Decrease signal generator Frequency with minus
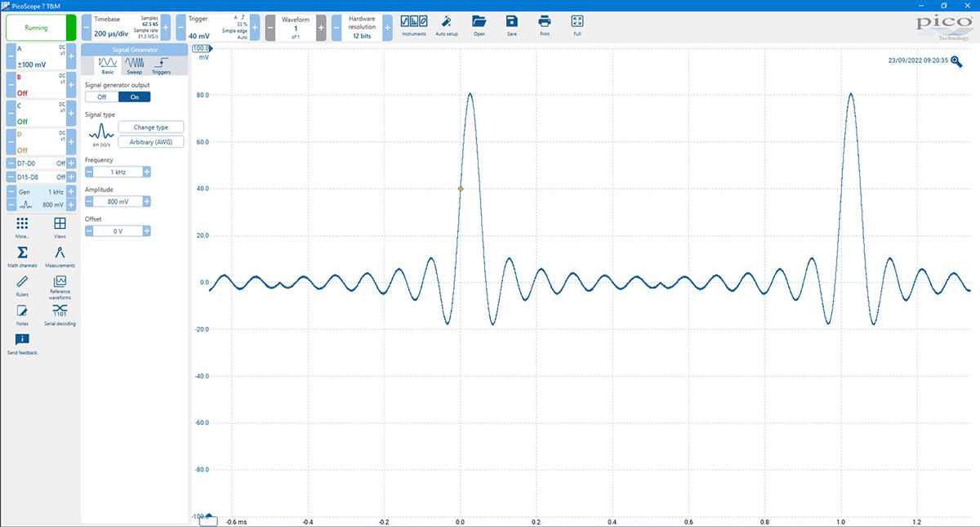The height and width of the screenshot is (527, 980). (89, 172)
